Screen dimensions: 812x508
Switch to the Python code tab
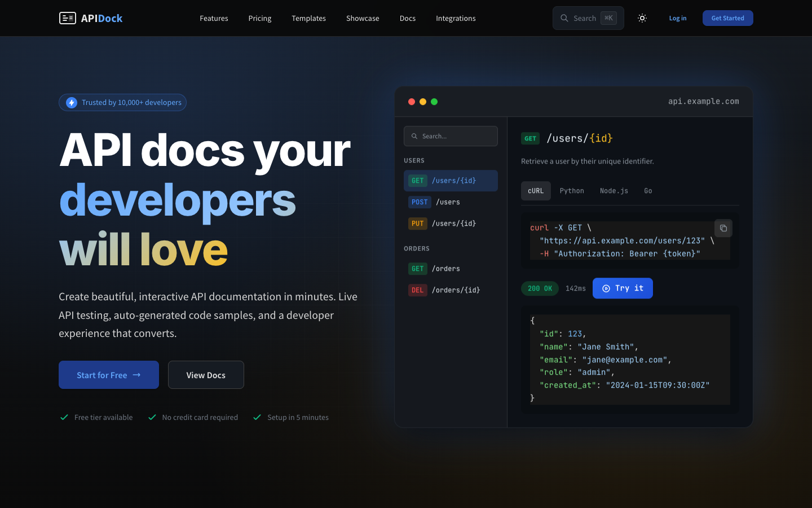[x=572, y=191]
